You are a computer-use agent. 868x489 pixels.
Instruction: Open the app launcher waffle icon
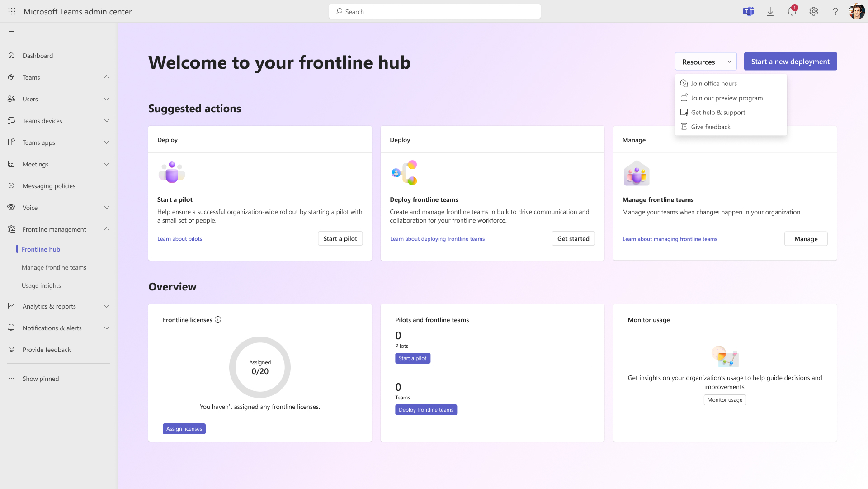[x=12, y=11]
